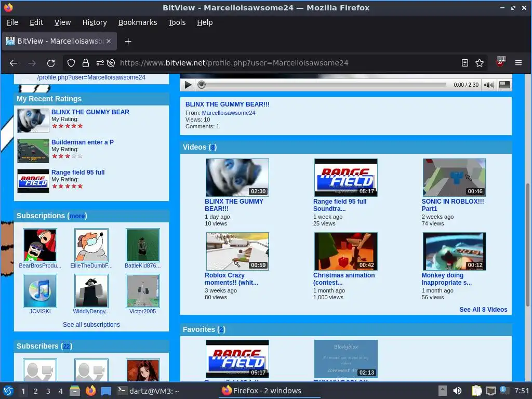Open the Tools menu
This screenshot has width=532, height=399.
(177, 22)
